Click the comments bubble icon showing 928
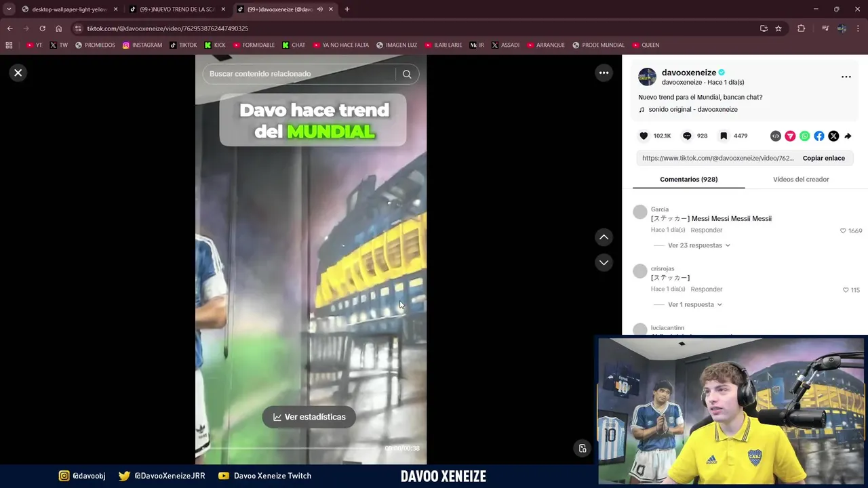Viewport: 868px width, 488px height. [x=687, y=136]
